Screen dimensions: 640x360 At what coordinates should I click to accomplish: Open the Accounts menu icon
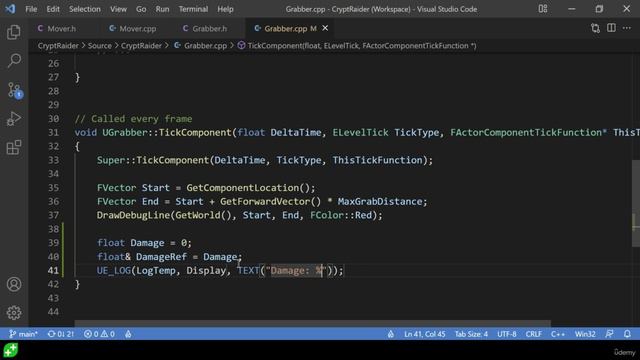(14, 284)
